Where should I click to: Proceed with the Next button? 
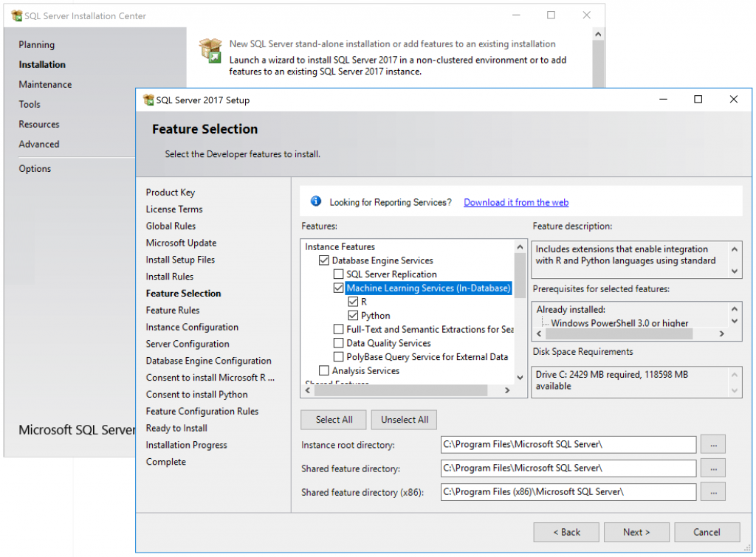[636, 532]
